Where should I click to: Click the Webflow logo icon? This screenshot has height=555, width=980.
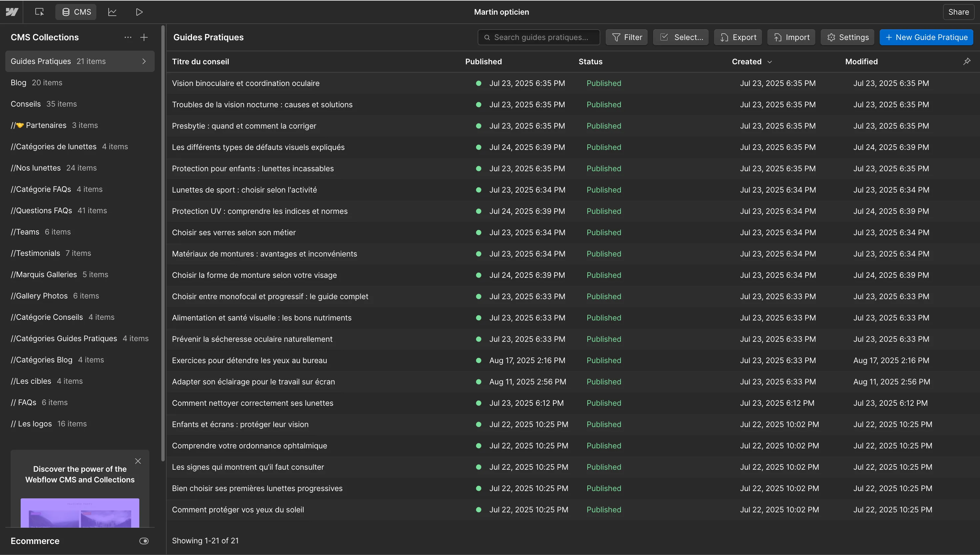point(12,12)
